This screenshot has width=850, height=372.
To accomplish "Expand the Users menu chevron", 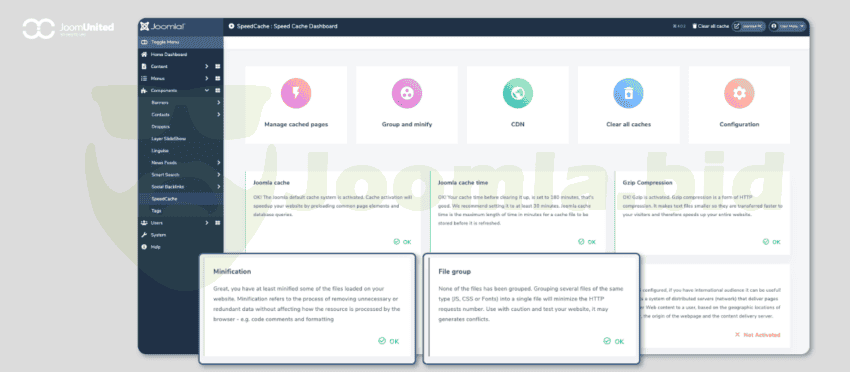I will tap(207, 223).
